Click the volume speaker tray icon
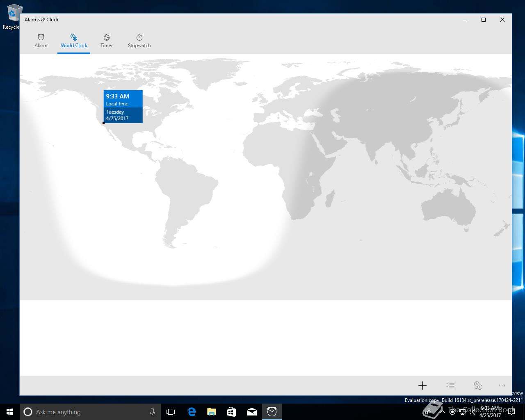The image size is (525, 420). point(472,412)
